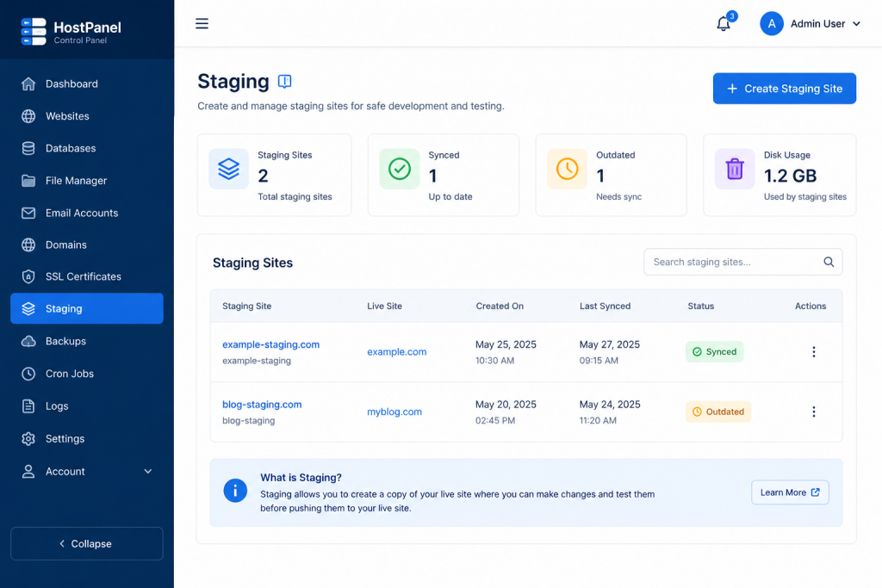Image resolution: width=882 pixels, height=588 pixels.
Task: Click the info icon beside Staging title
Action: (x=284, y=82)
